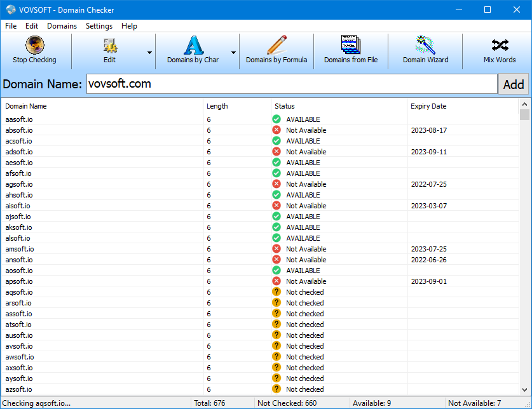Launch the Domains by Formula generator
532x409 pixels.
click(x=276, y=51)
